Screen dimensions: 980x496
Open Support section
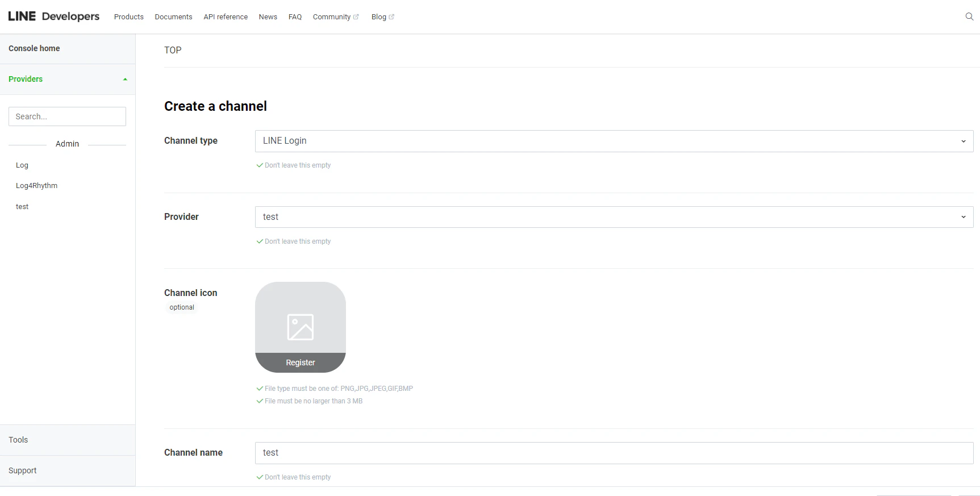[68, 470]
